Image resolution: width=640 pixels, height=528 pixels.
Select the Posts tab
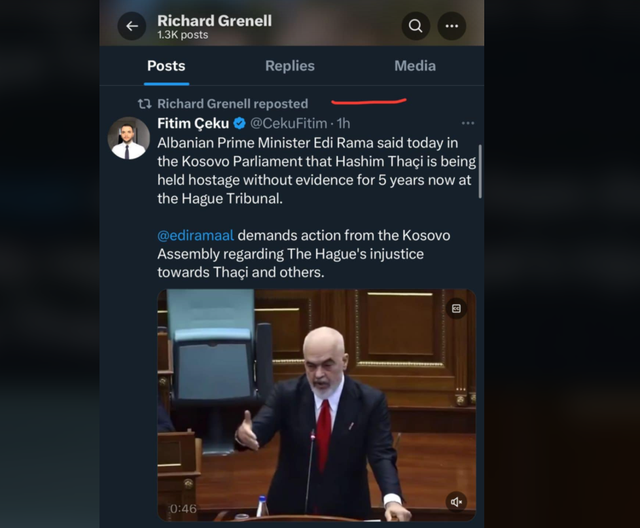[166, 66]
